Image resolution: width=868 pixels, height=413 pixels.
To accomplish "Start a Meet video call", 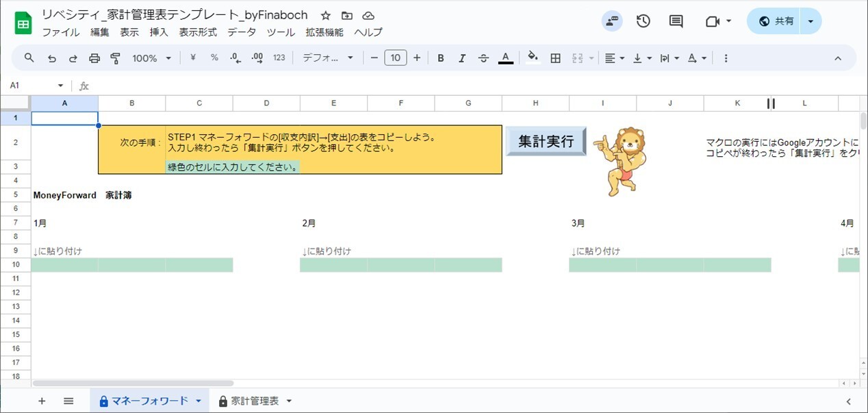I will point(713,21).
